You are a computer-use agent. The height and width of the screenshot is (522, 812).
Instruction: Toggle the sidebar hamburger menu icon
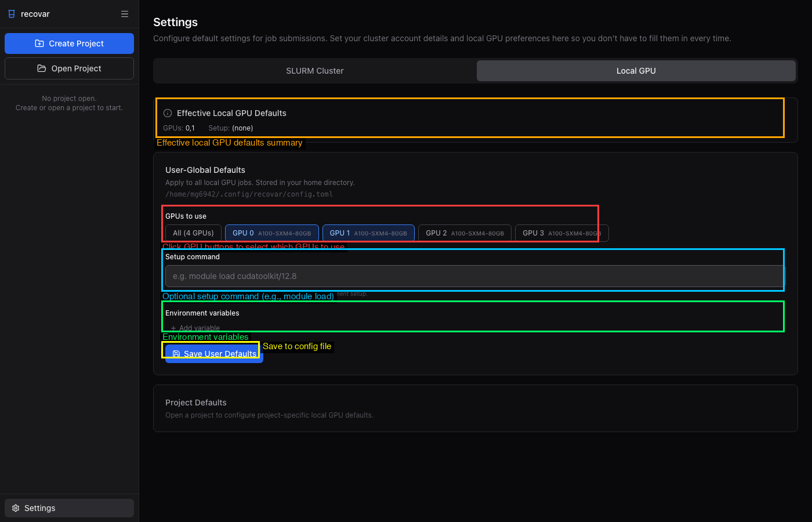[125, 14]
